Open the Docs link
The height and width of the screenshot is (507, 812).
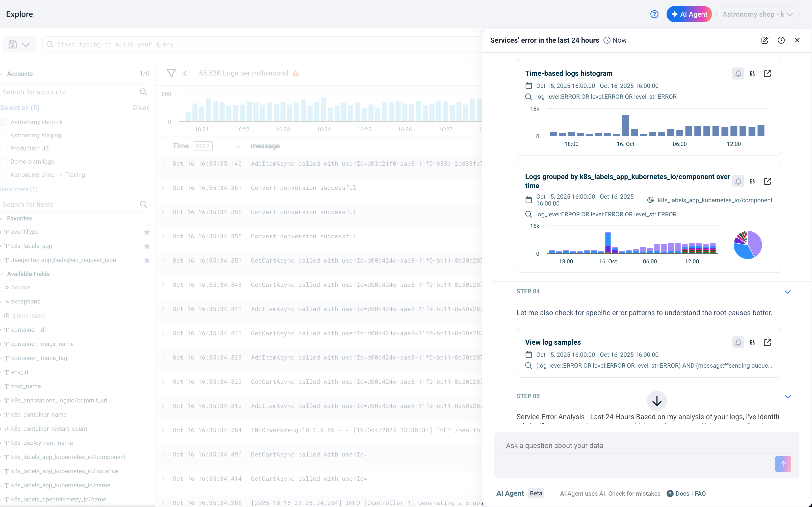(682, 493)
